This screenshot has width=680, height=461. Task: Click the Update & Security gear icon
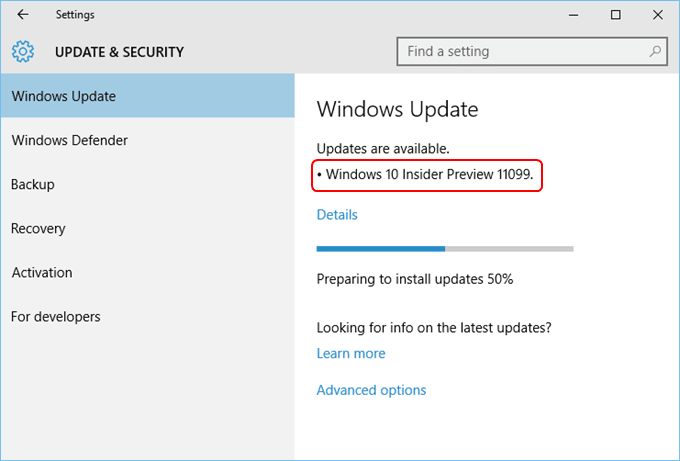pyautogui.click(x=23, y=52)
